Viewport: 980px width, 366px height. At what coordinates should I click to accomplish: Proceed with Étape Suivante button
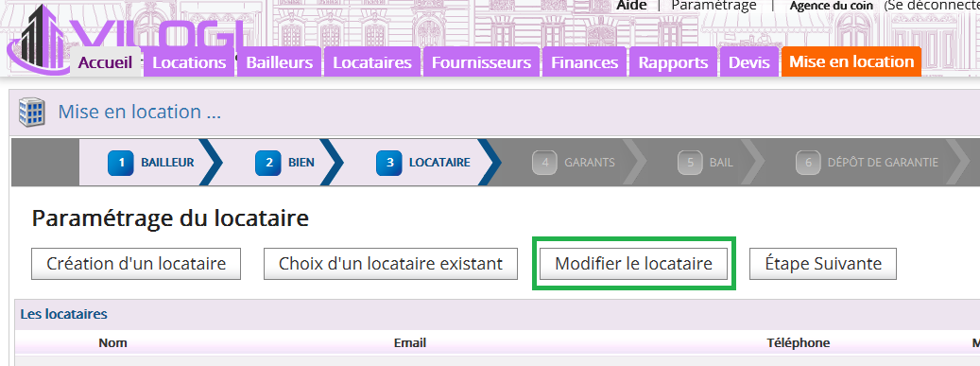click(823, 264)
